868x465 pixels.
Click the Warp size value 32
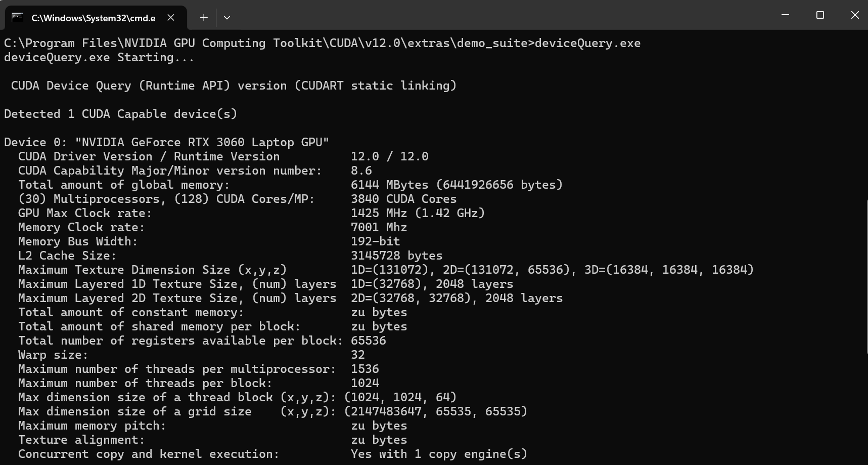(x=357, y=355)
